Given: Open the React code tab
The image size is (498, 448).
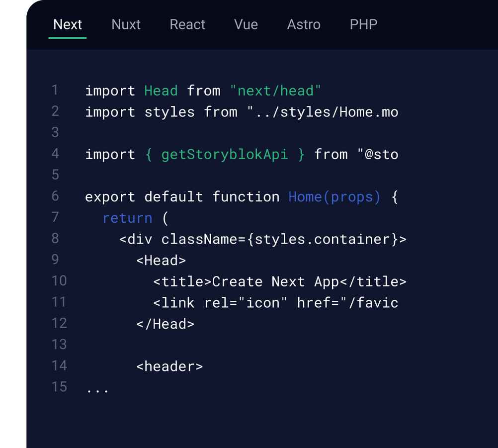Looking at the screenshot, I should pos(187,24).
